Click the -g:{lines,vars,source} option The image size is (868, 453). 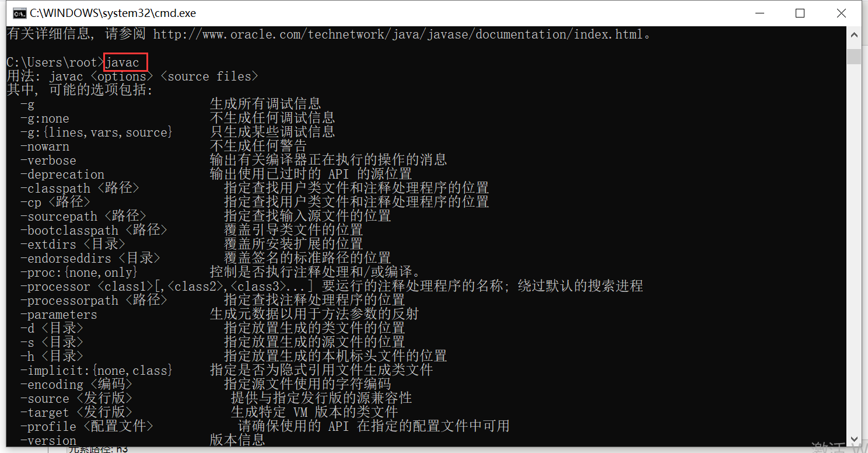[x=97, y=132]
